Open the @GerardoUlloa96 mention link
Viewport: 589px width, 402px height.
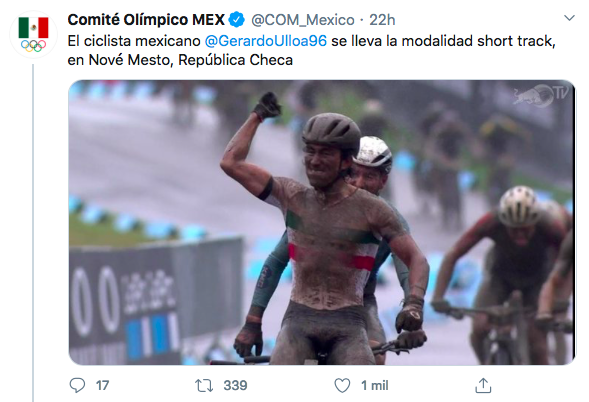pos(266,41)
